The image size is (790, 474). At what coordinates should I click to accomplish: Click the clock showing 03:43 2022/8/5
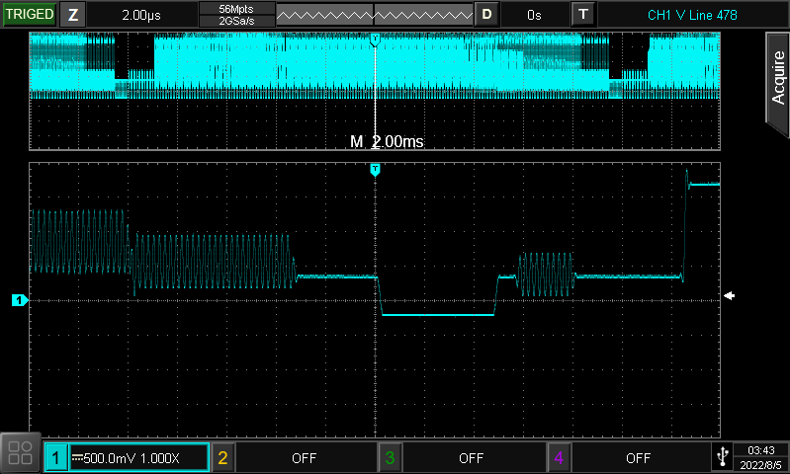click(761, 457)
